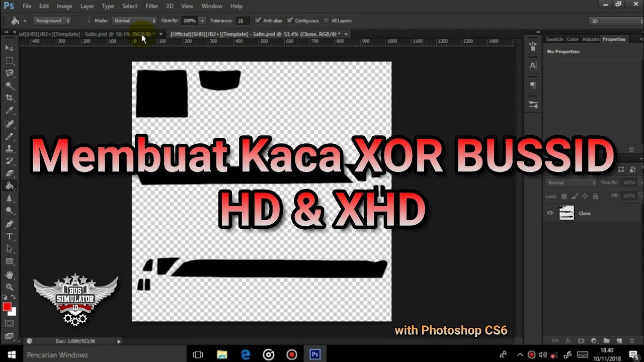Select the Dodge tool

9,211
